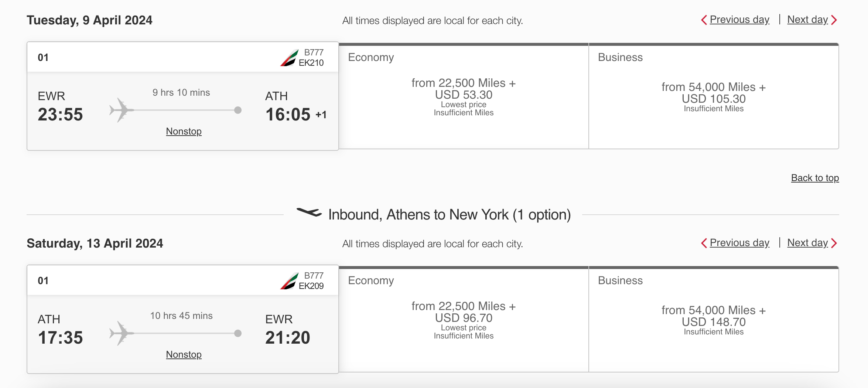Click the Emirates logo on flight EK209
Viewport: 868px width, 388px height.
point(289,281)
